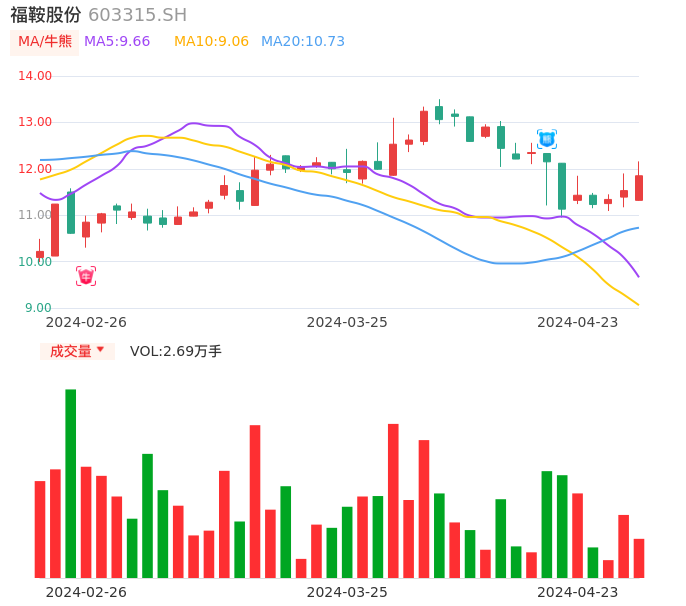Click the blue bear signal marker icon

pos(546,139)
